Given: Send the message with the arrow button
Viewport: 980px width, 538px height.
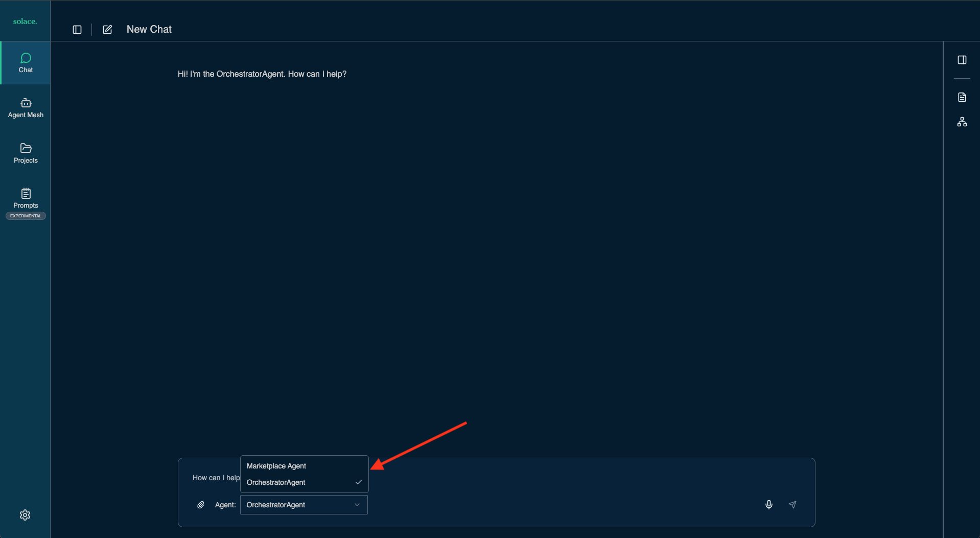Looking at the screenshot, I should [792, 505].
